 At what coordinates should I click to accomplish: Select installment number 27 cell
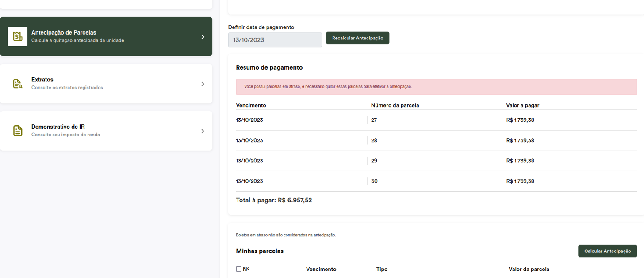coord(374,120)
